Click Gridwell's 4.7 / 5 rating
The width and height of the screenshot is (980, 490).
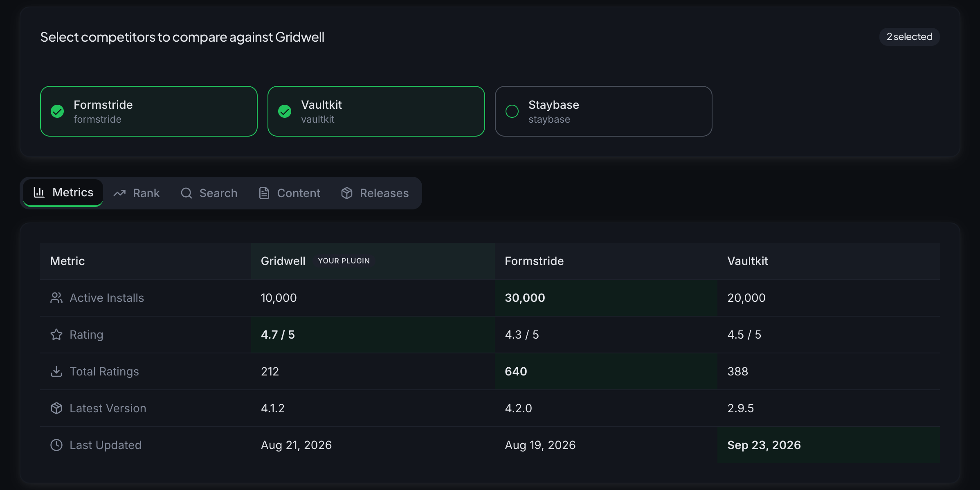[x=278, y=335]
